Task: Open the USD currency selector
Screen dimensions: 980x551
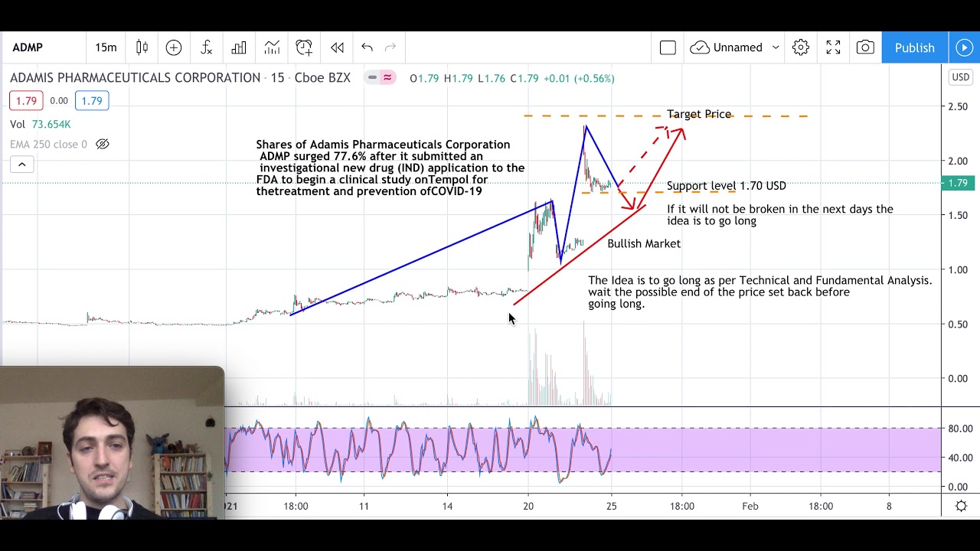Action: point(960,77)
